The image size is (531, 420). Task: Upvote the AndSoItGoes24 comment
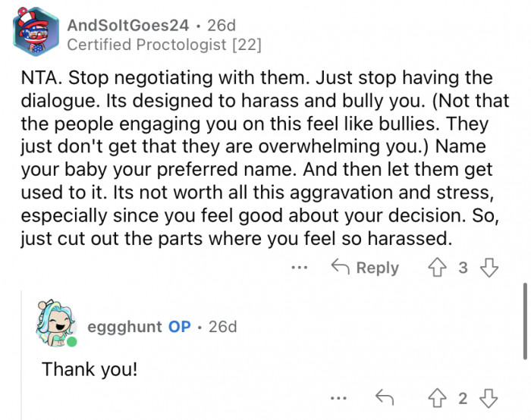pyautogui.click(x=438, y=267)
